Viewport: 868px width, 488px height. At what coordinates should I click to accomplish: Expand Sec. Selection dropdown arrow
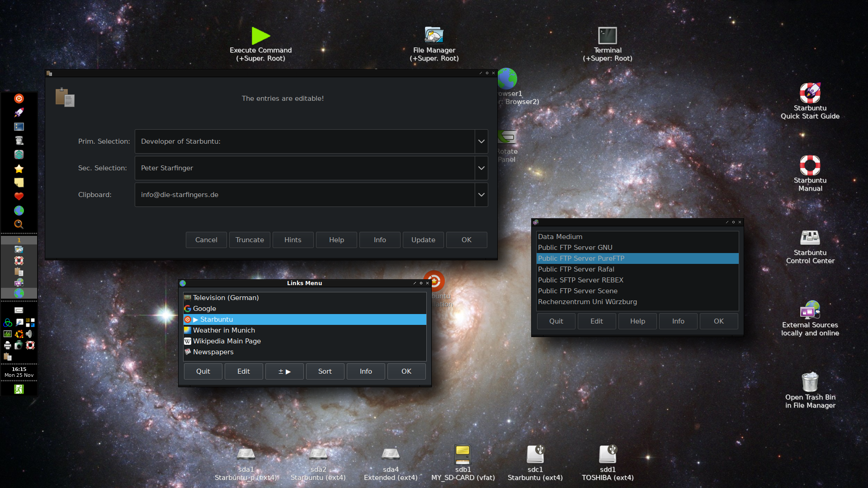tap(481, 168)
